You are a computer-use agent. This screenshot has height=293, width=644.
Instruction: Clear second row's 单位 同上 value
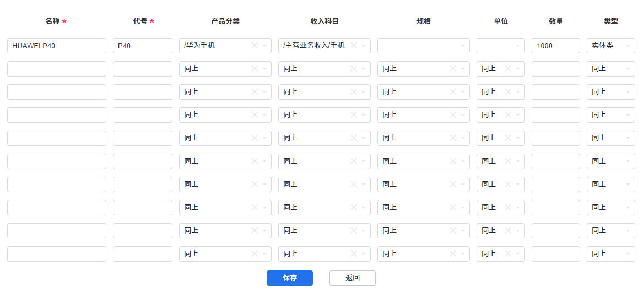click(508, 69)
